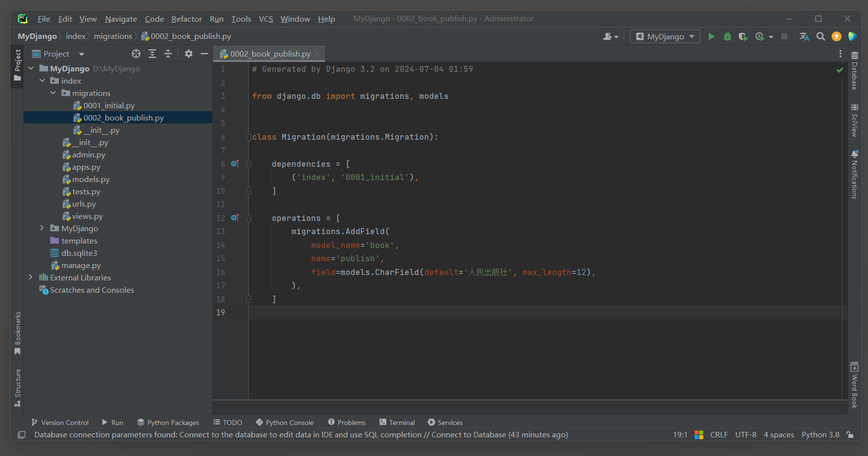Click override gutter icon on line 12
The width and height of the screenshot is (868, 456).
click(x=235, y=217)
